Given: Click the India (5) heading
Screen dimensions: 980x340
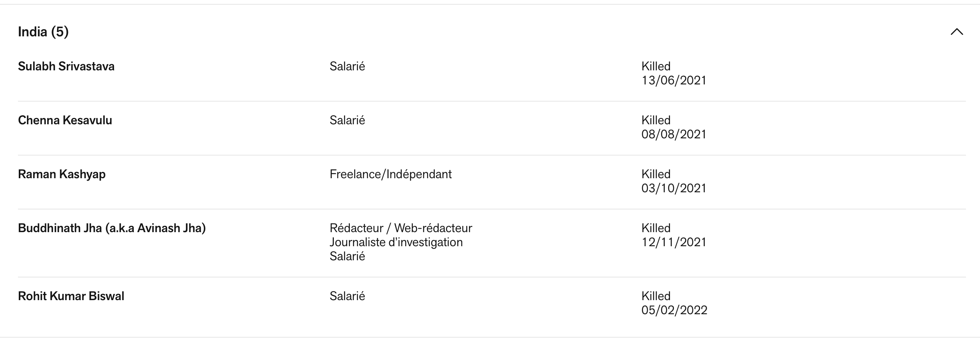Looking at the screenshot, I should [x=43, y=32].
